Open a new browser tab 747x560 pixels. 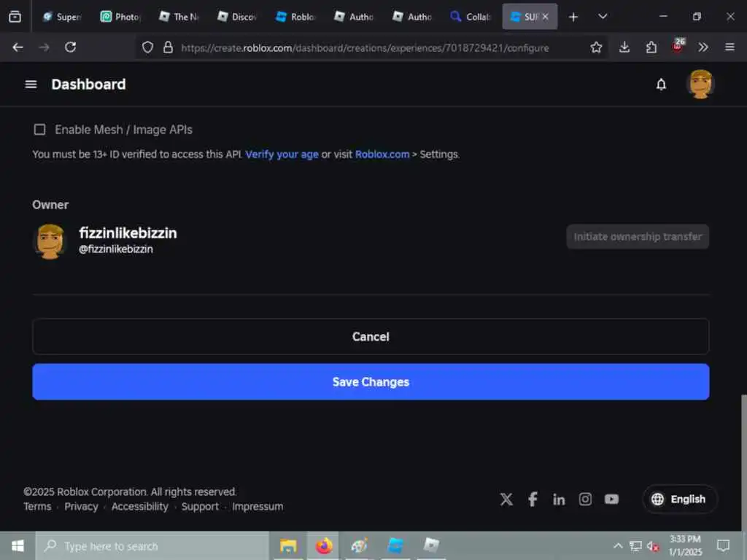point(573,17)
